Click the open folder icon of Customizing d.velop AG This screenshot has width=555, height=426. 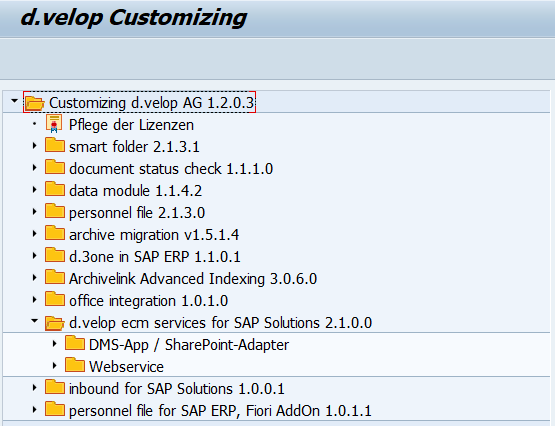click(x=35, y=103)
